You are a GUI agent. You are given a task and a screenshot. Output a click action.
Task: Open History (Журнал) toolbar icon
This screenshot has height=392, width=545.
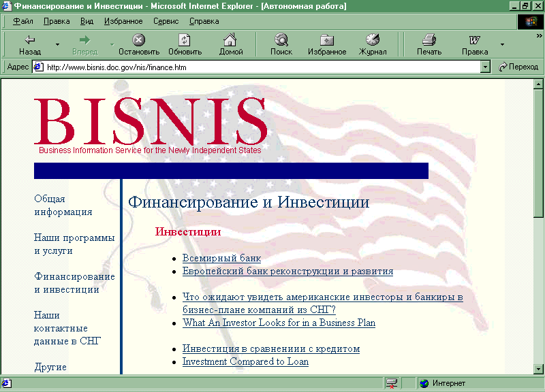pos(373,40)
